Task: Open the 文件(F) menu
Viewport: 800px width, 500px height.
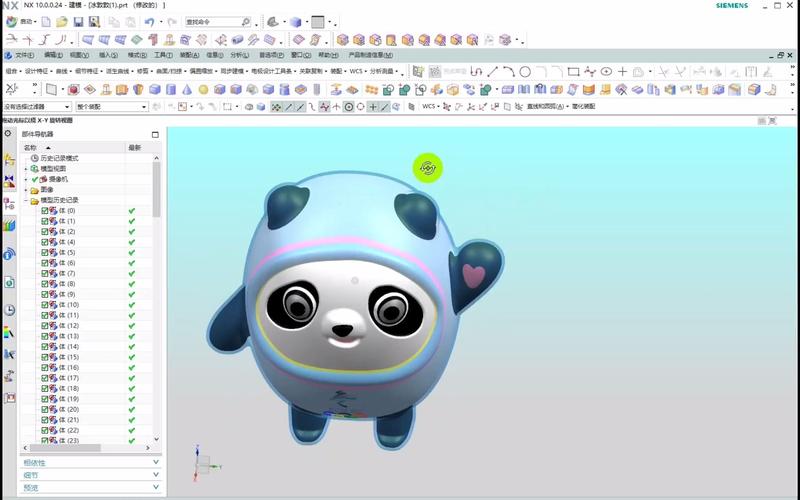Action: coord(24,55)
